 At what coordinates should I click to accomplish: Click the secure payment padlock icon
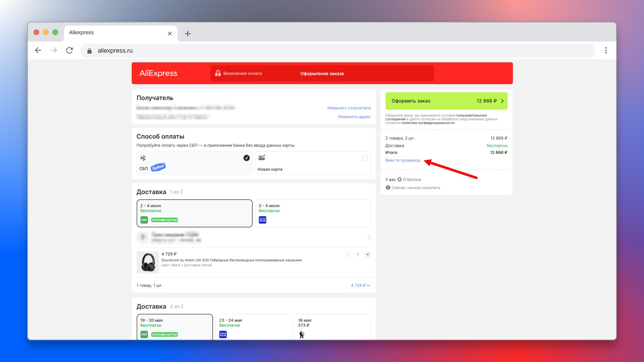pyautogui.click(x=218, y=73)
